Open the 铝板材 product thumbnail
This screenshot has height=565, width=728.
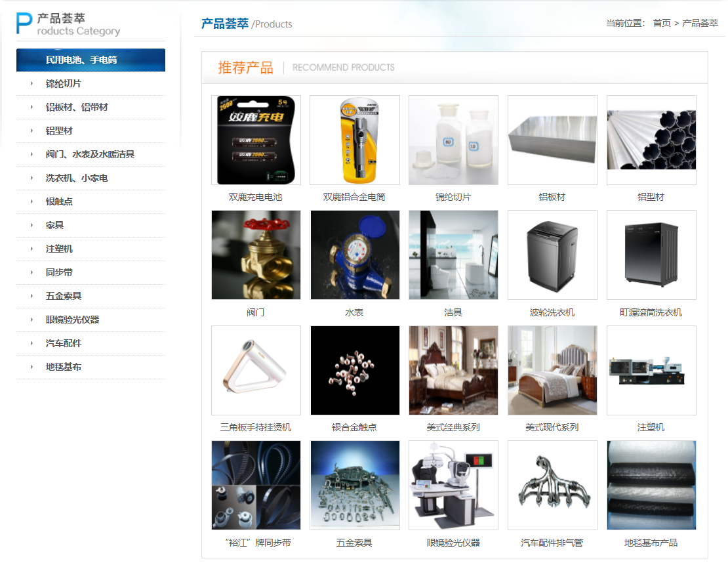pos(552,140)
